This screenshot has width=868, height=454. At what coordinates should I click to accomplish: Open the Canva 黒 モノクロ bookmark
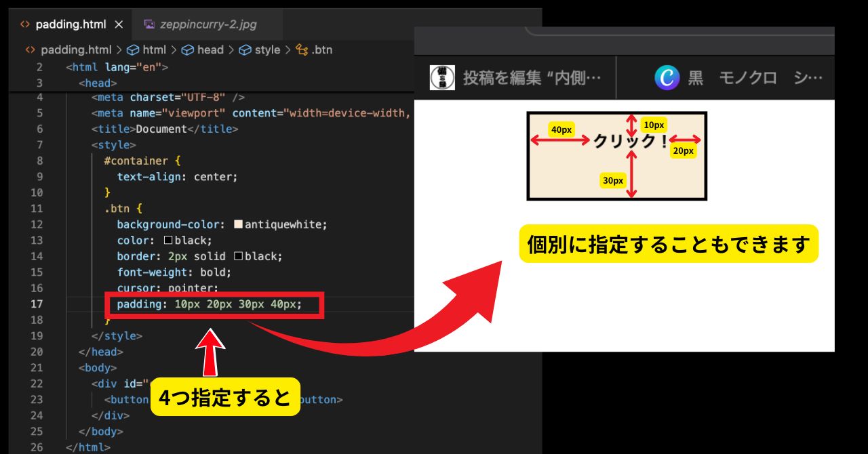coord(739,77)
